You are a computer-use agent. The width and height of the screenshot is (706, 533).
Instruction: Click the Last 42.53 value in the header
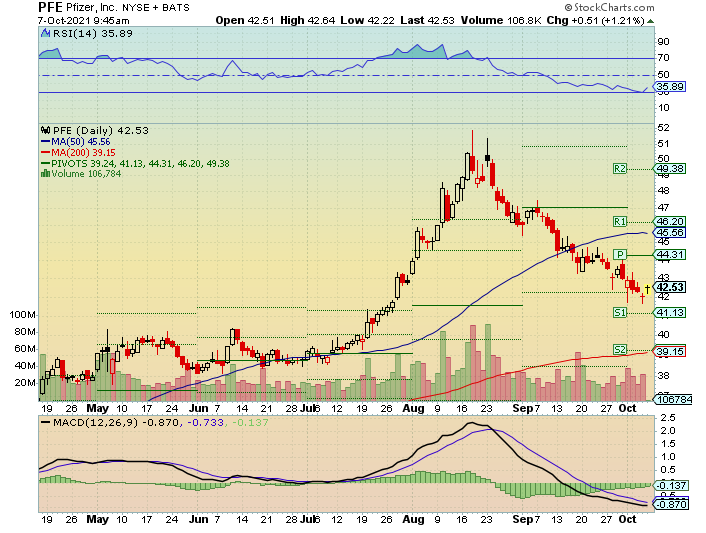point(428,20)
